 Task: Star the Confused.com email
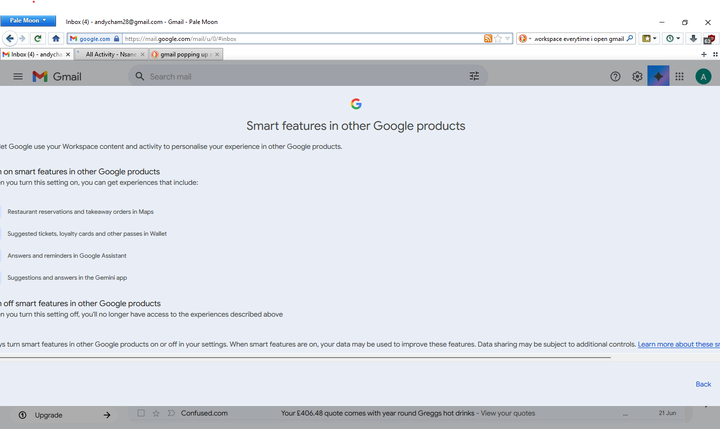pos(156,413)
